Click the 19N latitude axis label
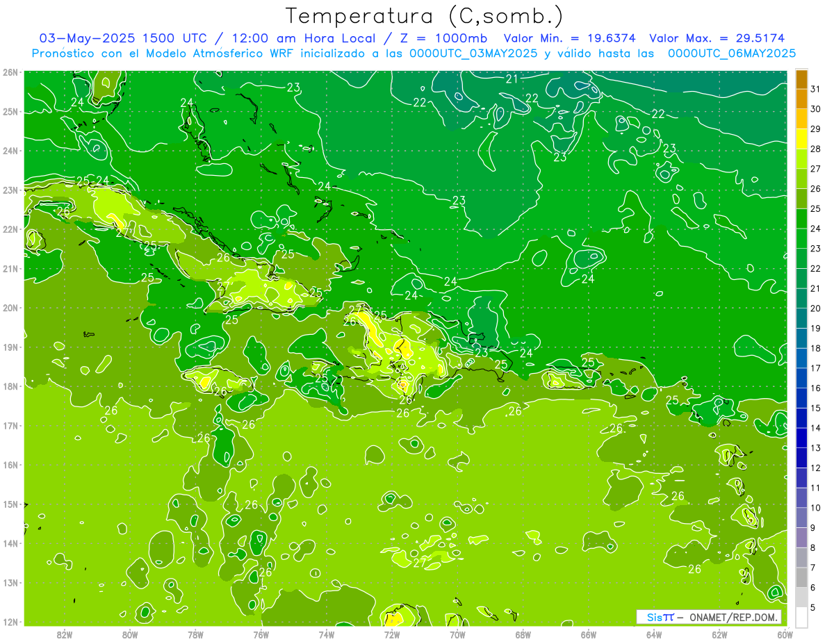This screenshot has height=644, width=834. pos(10,347)
